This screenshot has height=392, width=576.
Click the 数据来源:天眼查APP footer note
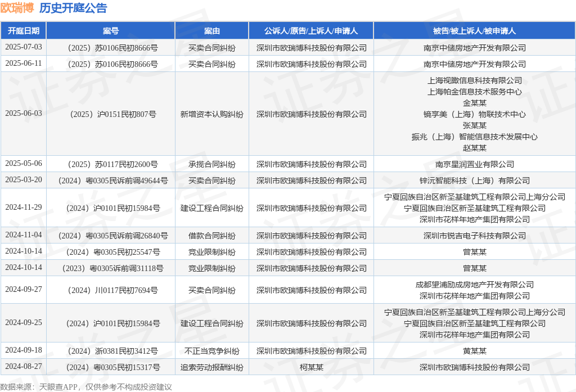coord(86,387)
